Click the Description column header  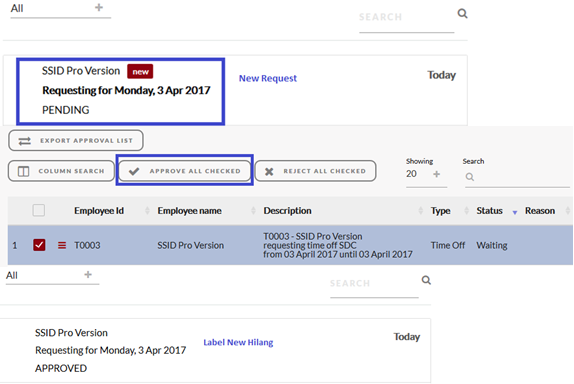pos(287,210)
